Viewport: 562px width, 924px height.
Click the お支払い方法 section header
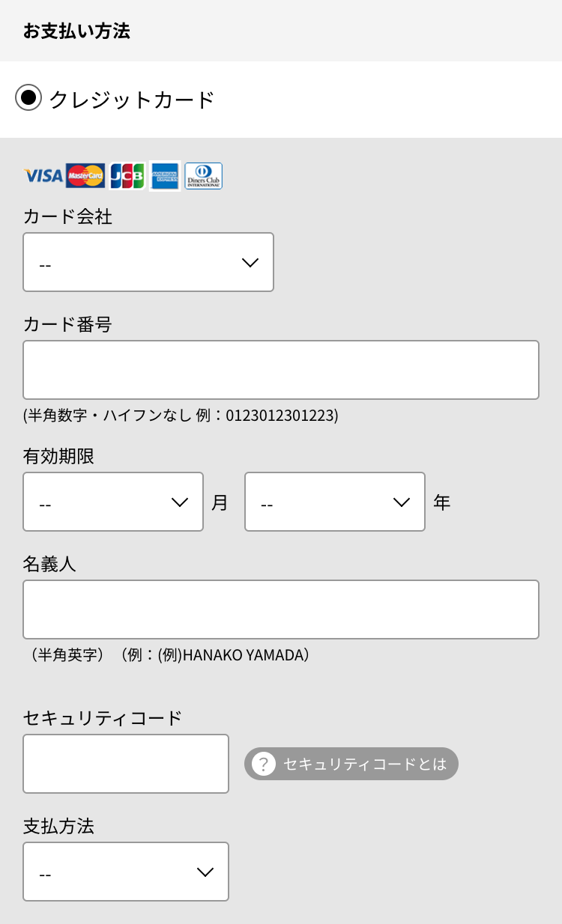pos(76,31)
